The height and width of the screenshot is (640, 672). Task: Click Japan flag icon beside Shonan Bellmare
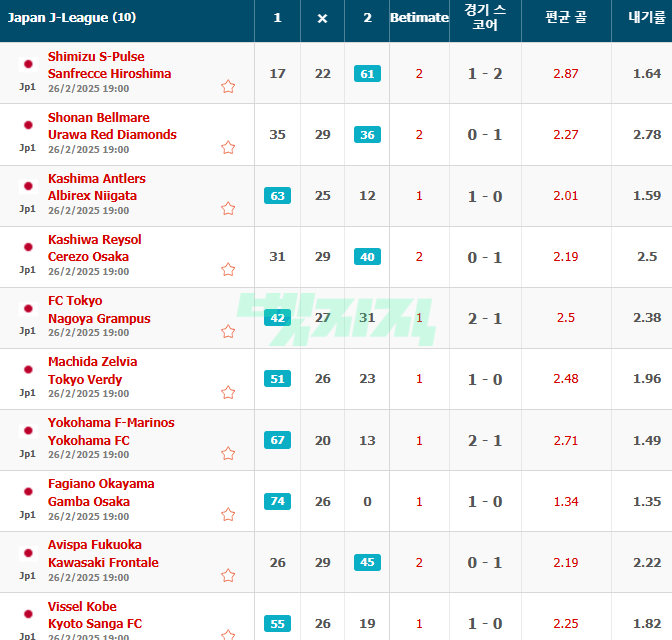click(x=28, y=125)
